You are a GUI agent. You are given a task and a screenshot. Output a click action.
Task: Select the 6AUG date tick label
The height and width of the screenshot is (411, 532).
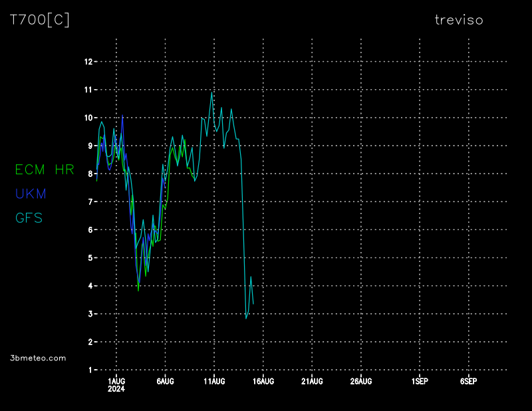point(165,381)
